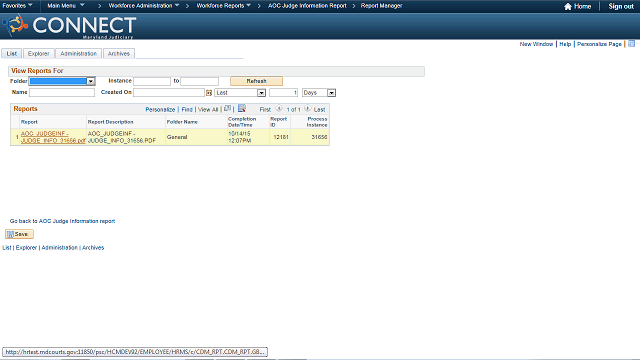Viewport: 640px width, 360px height.
Task: Open the Help link
Action: 565,44
